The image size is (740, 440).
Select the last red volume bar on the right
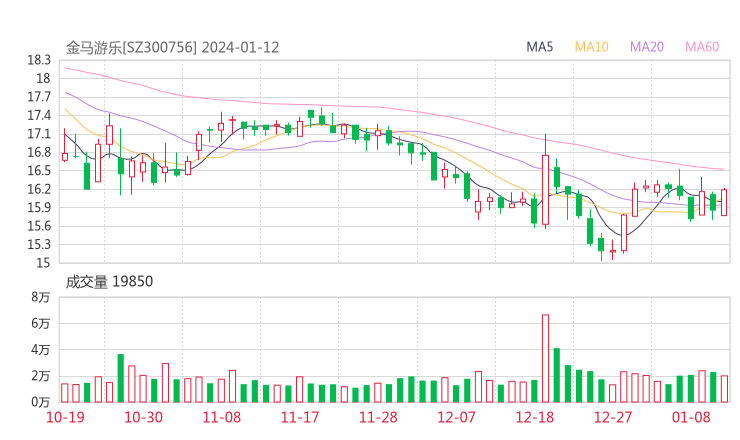[x=724, y=389]
